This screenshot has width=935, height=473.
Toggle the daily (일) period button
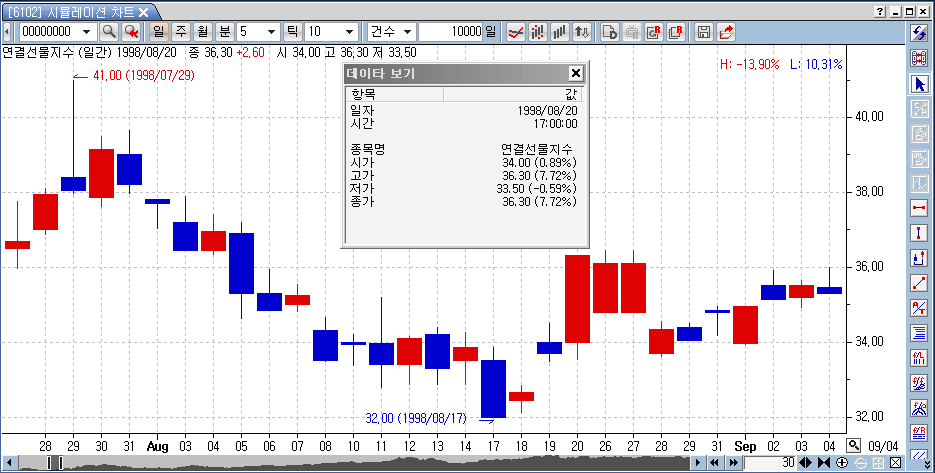click(x=158, y=32)
